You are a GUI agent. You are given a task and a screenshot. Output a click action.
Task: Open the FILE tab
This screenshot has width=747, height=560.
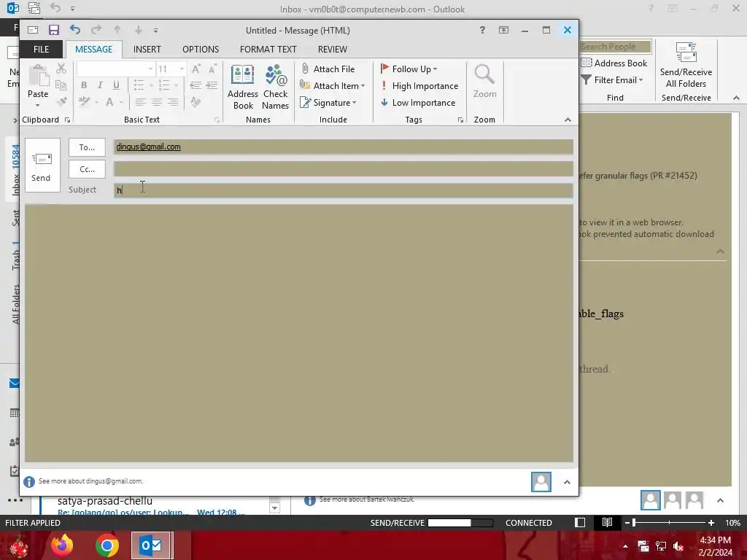click(x=41, y=49)
